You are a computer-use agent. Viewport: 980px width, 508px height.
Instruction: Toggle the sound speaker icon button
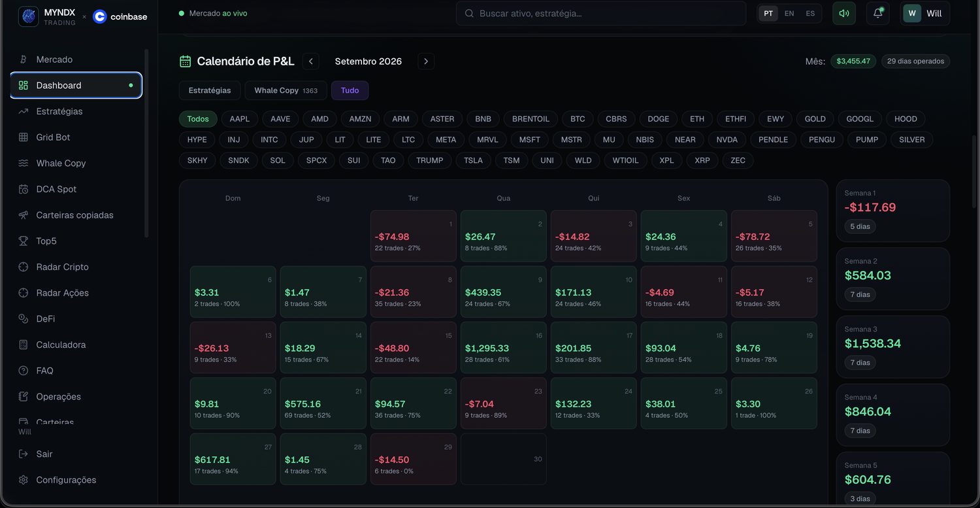844,13
